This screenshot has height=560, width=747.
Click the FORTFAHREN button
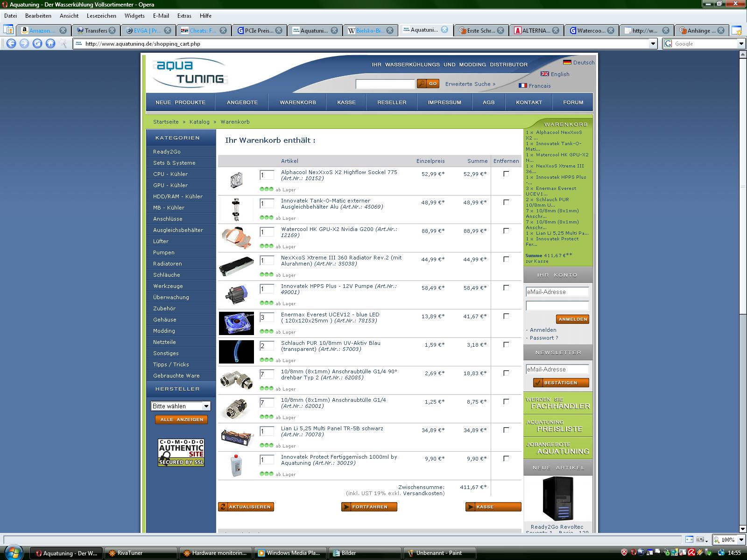(369, 507)
